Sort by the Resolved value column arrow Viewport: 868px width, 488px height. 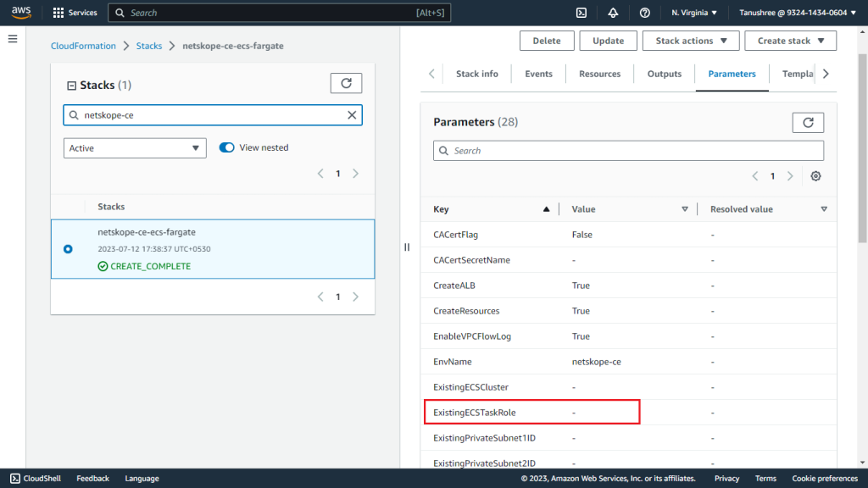pos(824,209)
